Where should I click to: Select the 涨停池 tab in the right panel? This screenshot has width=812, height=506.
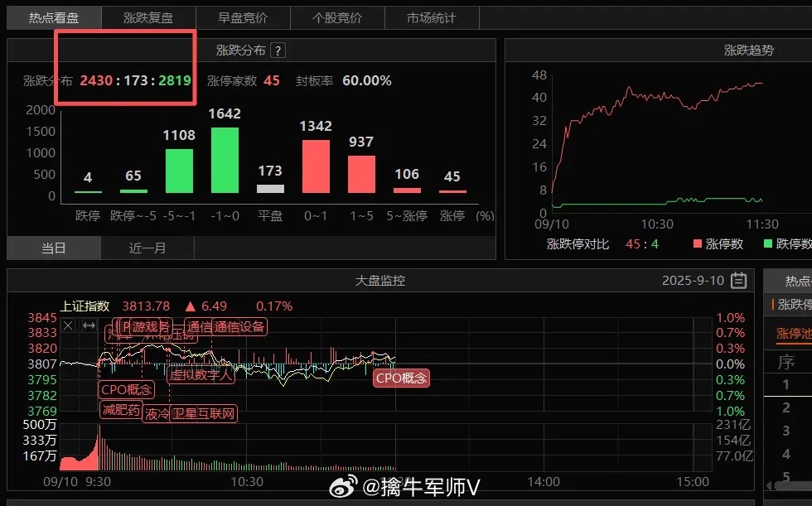tap(794, 334)
